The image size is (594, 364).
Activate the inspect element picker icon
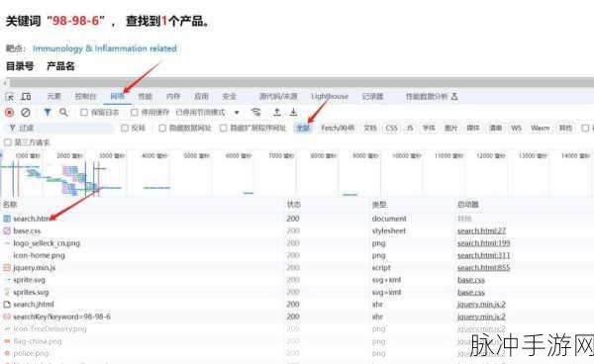(x=10, y=97)
